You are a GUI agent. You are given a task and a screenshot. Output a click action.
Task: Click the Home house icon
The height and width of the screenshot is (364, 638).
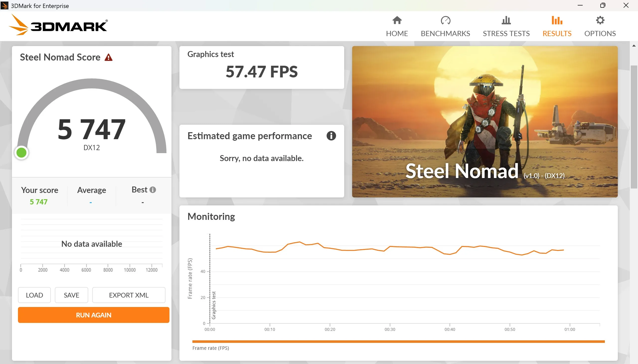tap(397, 20)
